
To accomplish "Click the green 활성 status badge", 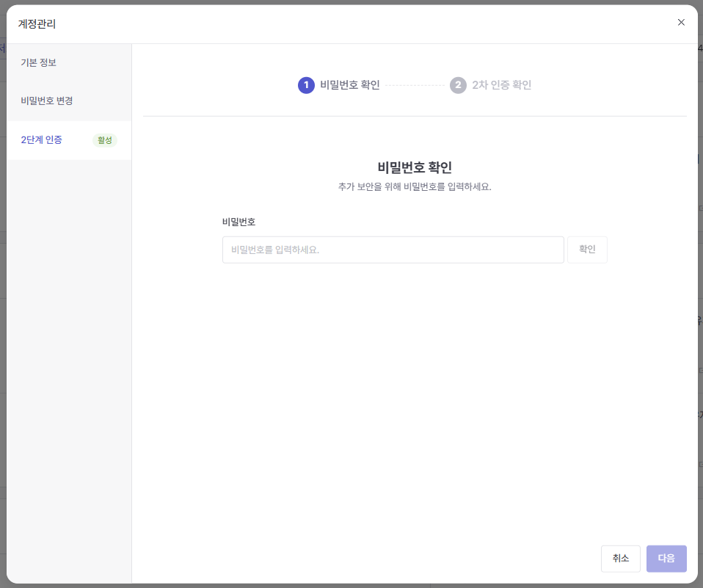I will pos(105,140).
